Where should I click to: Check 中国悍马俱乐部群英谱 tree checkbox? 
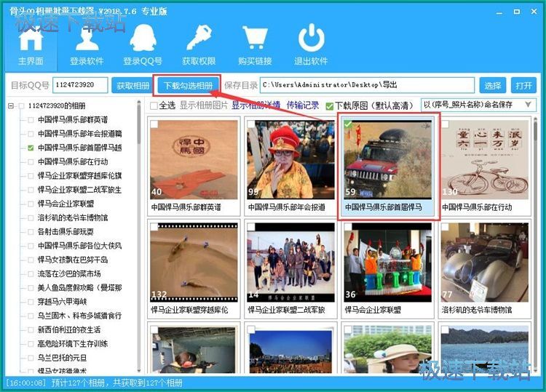(31, 120)
